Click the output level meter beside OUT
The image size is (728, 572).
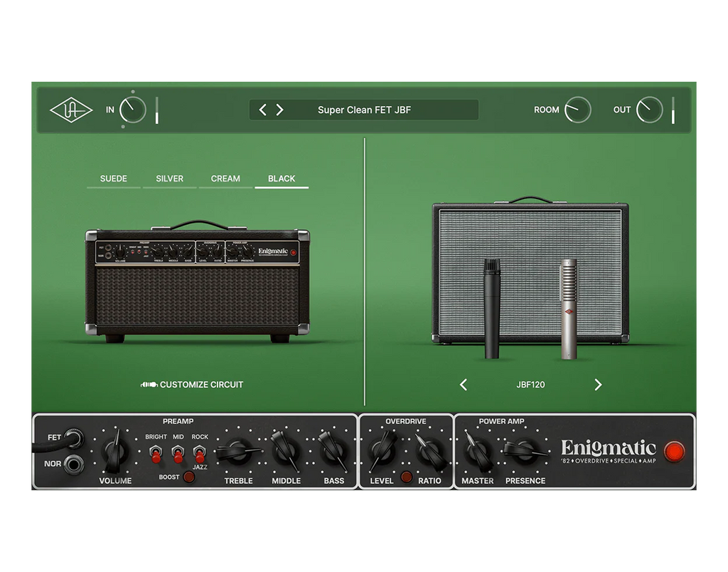(x=673, y=110)
